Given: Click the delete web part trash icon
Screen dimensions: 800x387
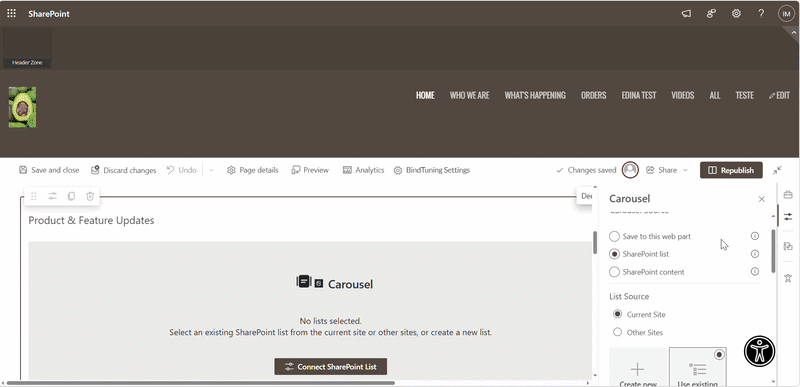Looking at the screenshot, I should 90,196.
